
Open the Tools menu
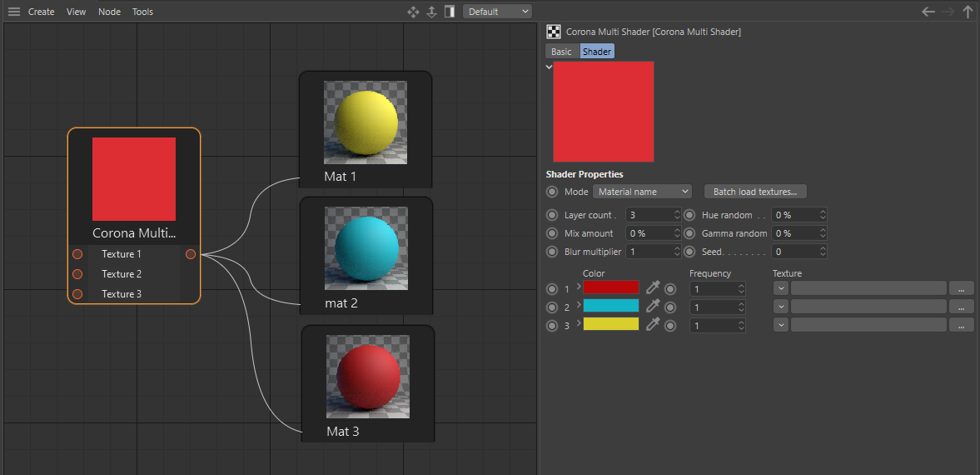pyautogui.click(x=142, y=12)
